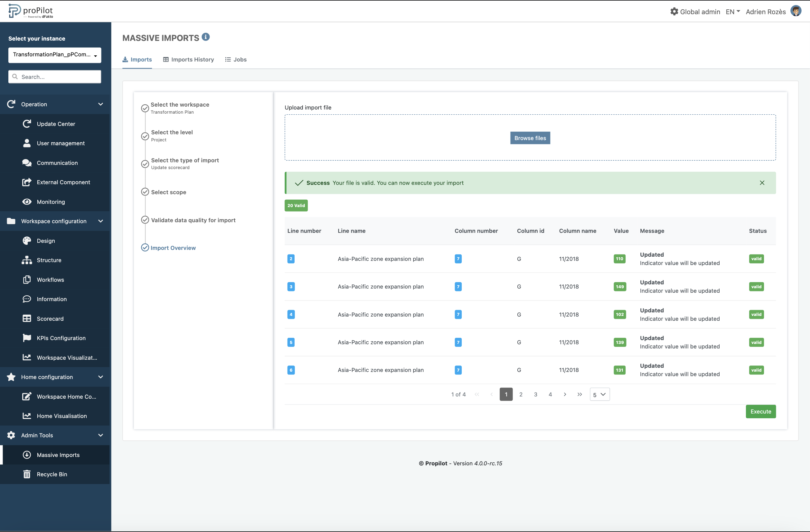Click the Design palette icon

27,241
